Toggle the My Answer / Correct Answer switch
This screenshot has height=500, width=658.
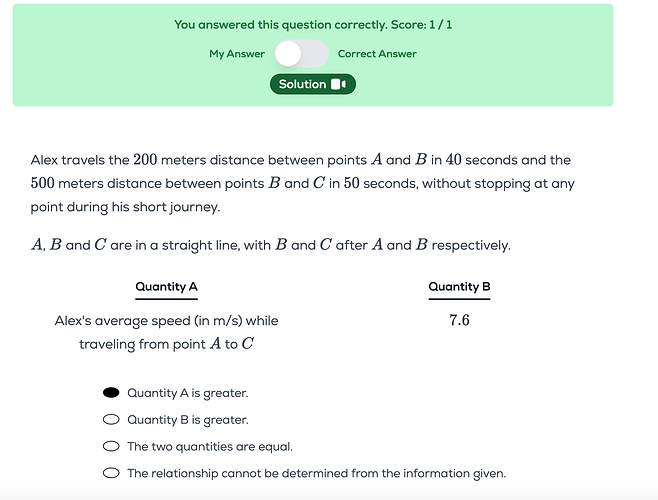[x=301, y=54]
